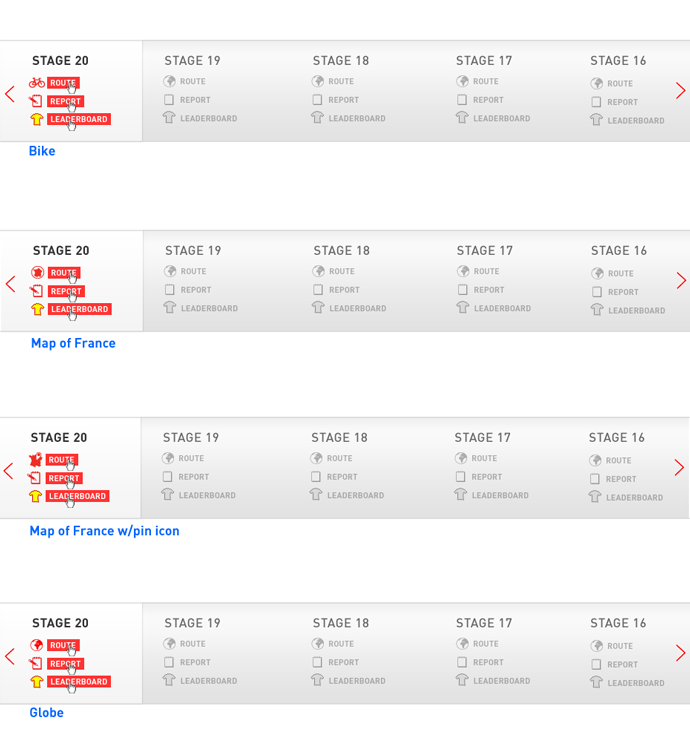The height and width of the screenshot is (742, 690).
Task: Click ROUTE text under Stage 18 in the Globe row
Action: pos(341,644)
